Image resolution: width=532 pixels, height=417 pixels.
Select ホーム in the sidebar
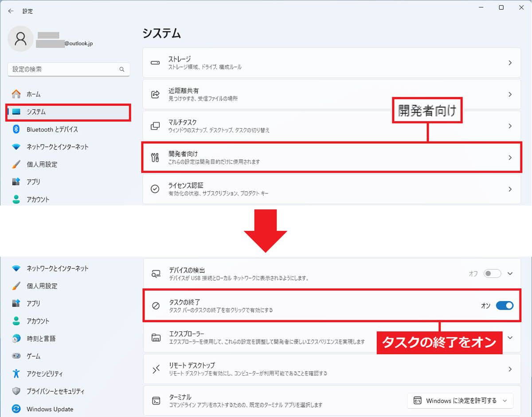point(69,94)
